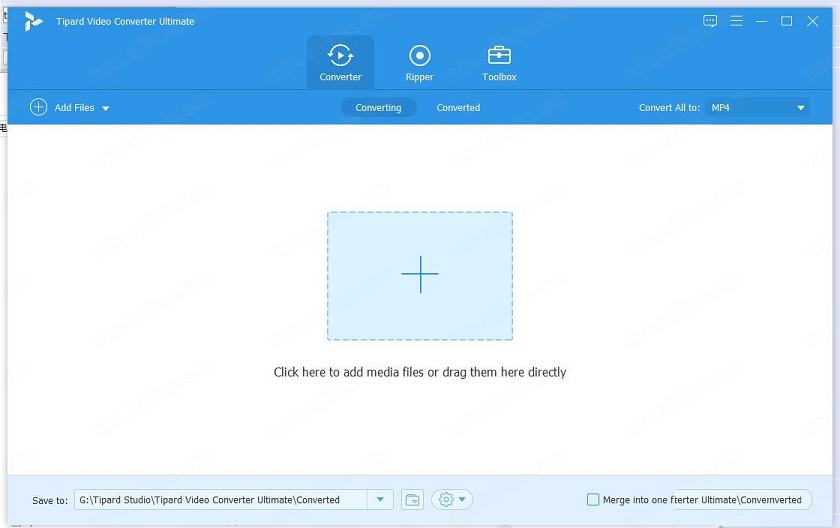
Task: Open the Converter module icon
Action: point(340,56)
